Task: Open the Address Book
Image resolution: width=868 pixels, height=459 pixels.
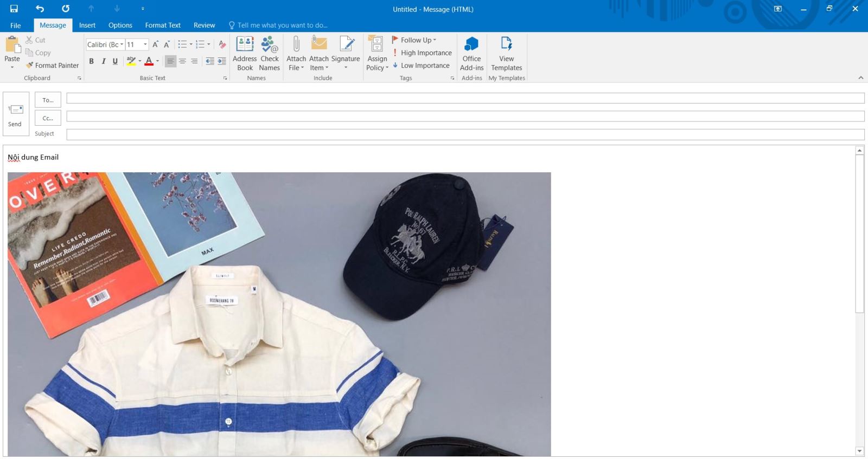Action: click(x=245, y=53)
